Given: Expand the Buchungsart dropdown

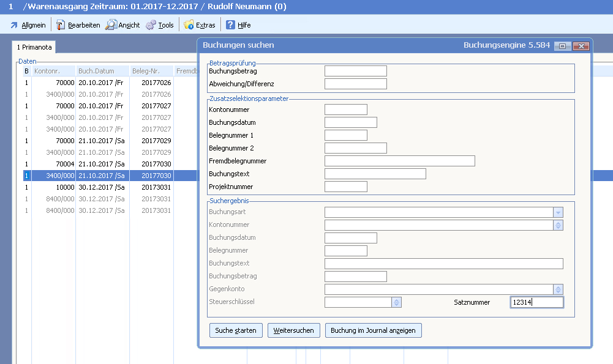Looking at the screenshot, I should pyautogui.click(x=558, y=212).
